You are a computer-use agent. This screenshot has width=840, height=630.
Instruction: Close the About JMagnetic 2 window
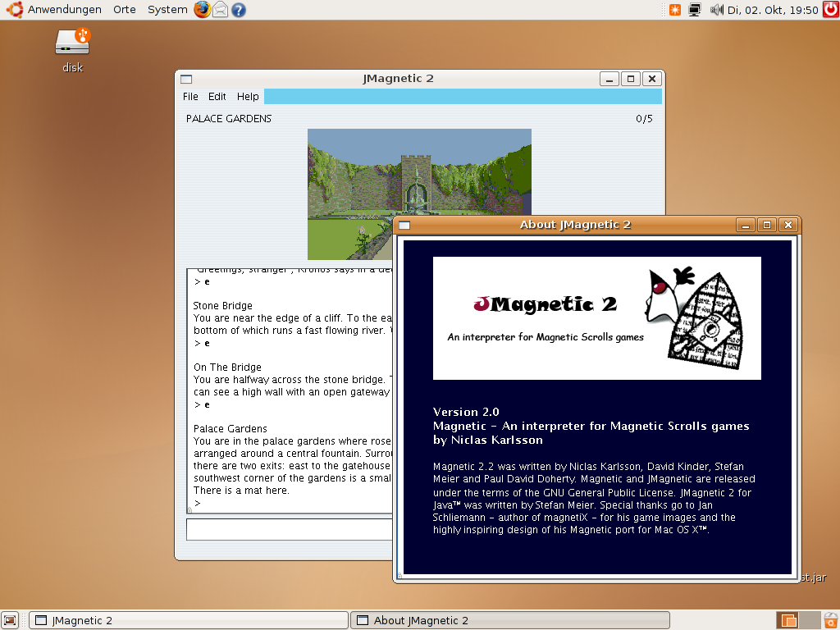pyautogui.click(x=787, y=225)
